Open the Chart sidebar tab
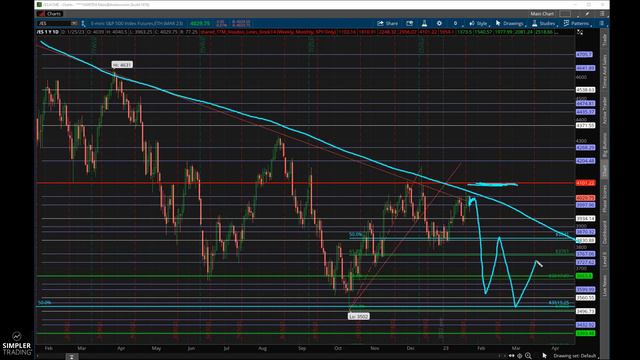640x360 pixels. pyautogui.click(x=604, y=171)
